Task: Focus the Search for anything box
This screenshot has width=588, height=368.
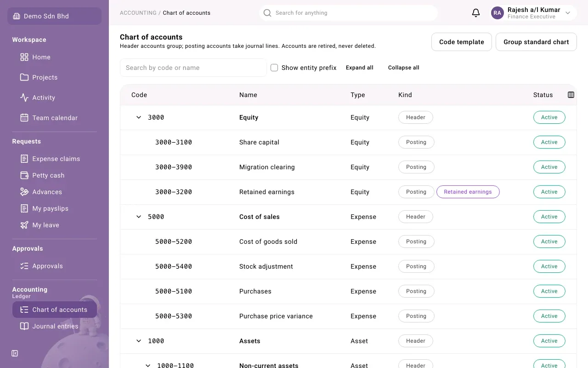Action: [x=348, y=13]
